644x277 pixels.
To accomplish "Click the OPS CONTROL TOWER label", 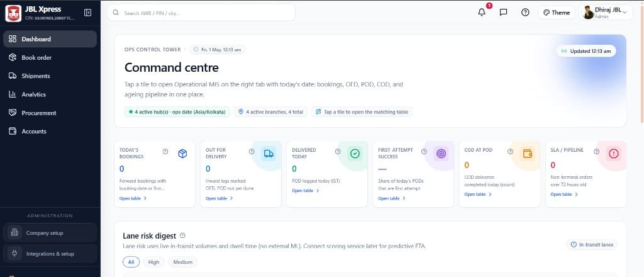I will (x=152, y=49).
